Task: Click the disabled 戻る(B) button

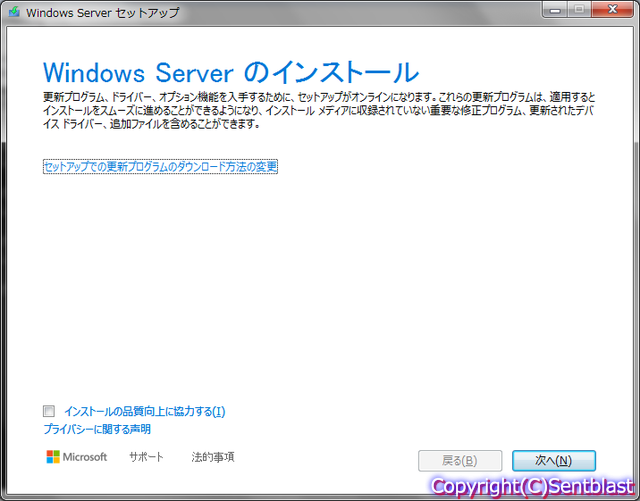Action: point(460,461)
